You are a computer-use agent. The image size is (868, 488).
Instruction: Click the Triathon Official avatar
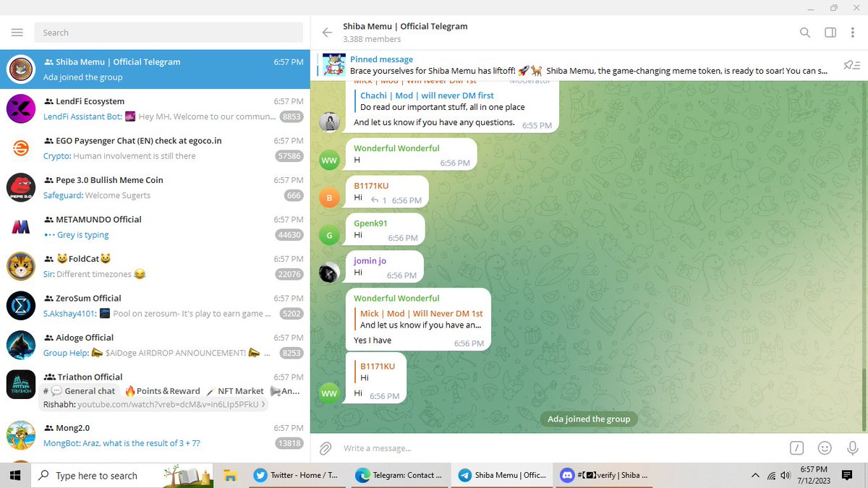pyautogui.click(x=21, y=385)
